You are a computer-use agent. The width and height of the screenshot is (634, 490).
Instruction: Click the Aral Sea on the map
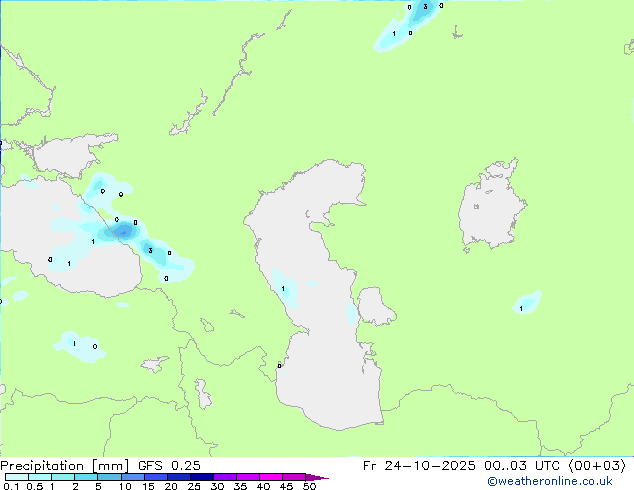(491, 206)
